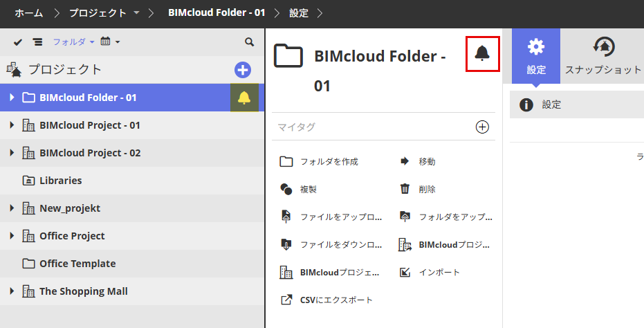
Task: Click the 複製 duplicate action
Action: [x=299, y=189]
